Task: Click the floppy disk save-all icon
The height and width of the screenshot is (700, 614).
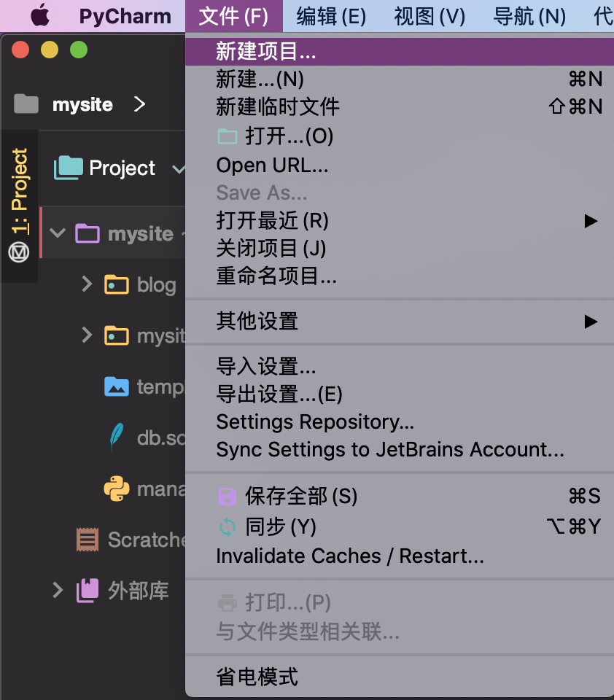Action: point(228,497)
